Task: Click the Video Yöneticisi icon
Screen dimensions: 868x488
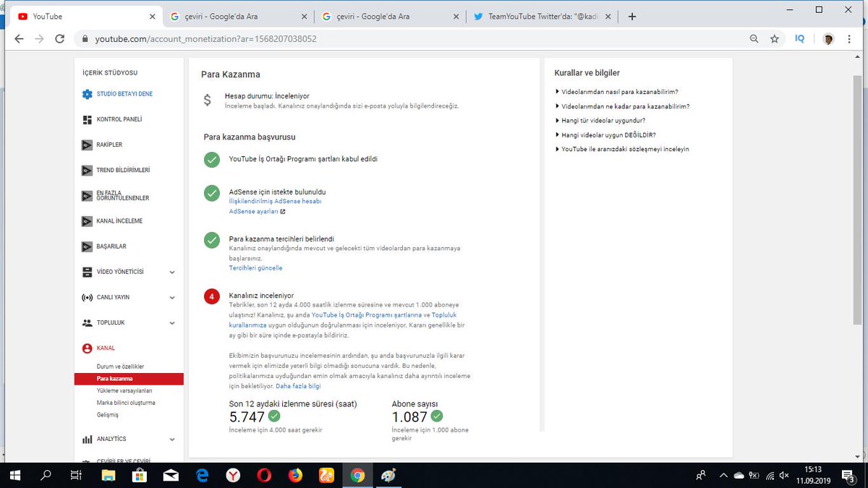Action: 87,272
